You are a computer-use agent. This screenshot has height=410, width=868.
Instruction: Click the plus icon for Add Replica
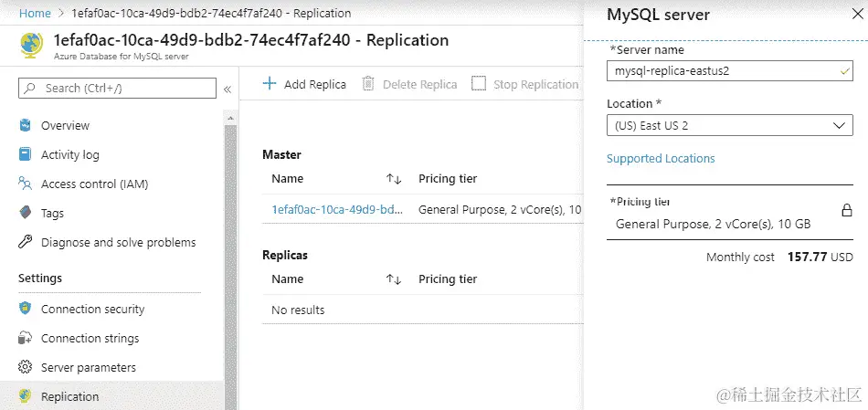pos(269,83)
